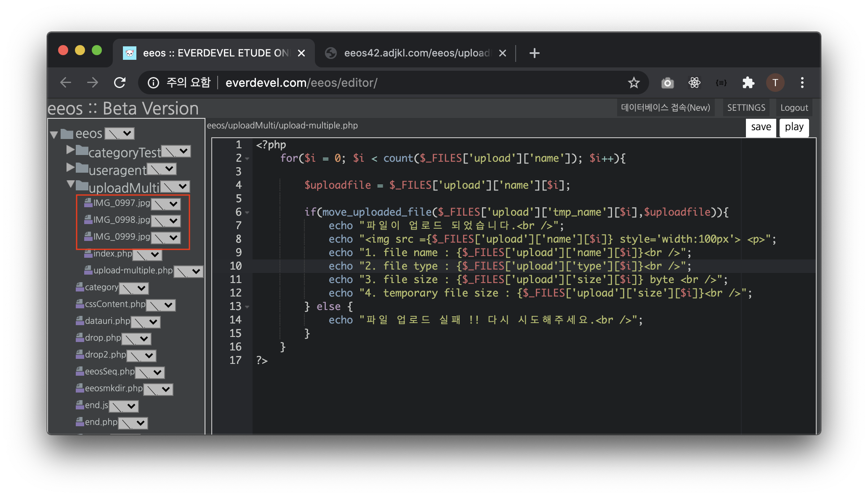Expand the useragent folder

pyautogui.click(x=70, y=168)
